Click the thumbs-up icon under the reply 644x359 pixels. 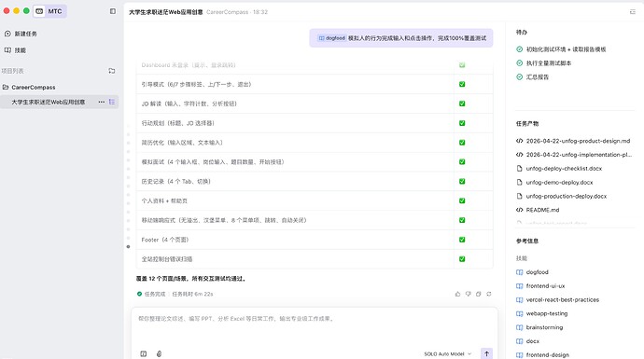point(457,294)
